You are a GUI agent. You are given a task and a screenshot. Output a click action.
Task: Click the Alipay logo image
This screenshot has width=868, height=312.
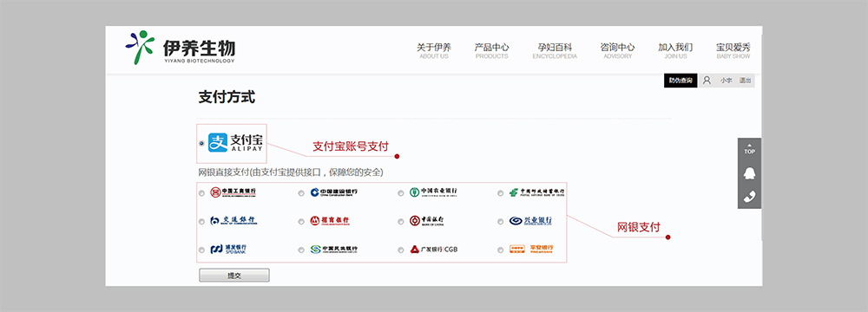click(x=235, y=143)
